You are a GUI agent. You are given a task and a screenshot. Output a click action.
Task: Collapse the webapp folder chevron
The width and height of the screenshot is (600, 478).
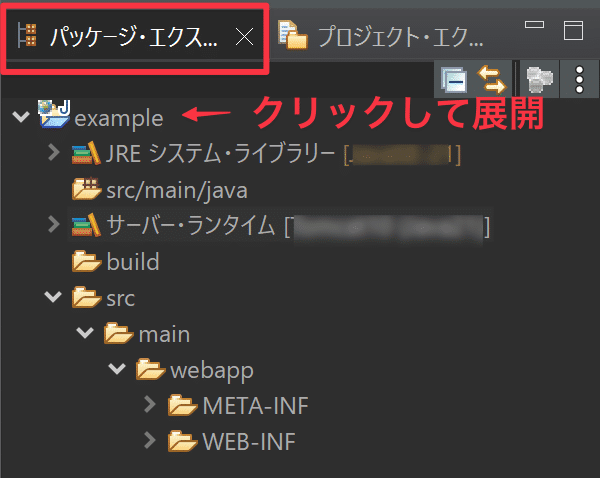(118, 370)
